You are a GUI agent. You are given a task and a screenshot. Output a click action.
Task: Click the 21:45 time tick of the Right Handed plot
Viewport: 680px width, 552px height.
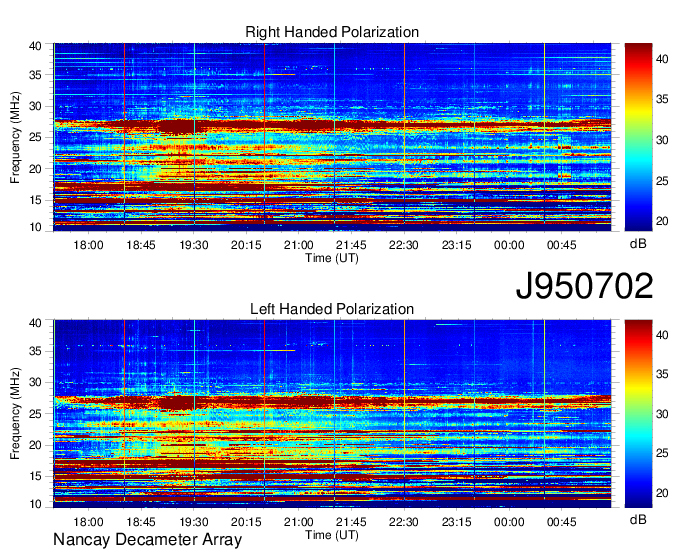(x=351, y=245)
